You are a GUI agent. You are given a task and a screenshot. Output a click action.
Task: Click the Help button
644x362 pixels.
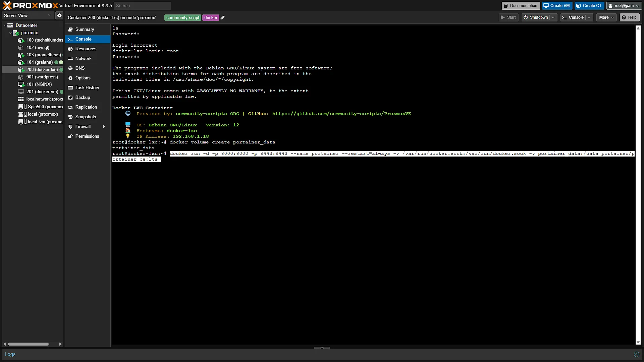(x=629, y=17)
